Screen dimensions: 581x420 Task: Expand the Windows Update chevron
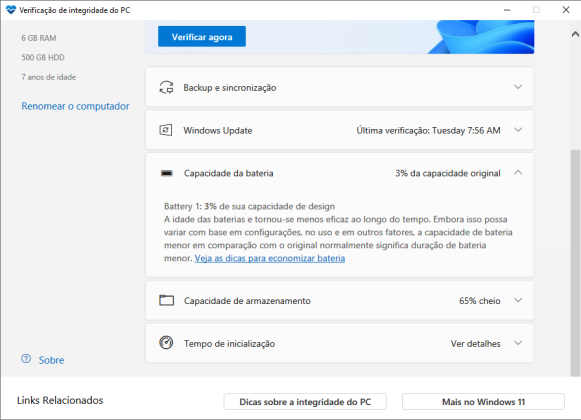[518, 130]
